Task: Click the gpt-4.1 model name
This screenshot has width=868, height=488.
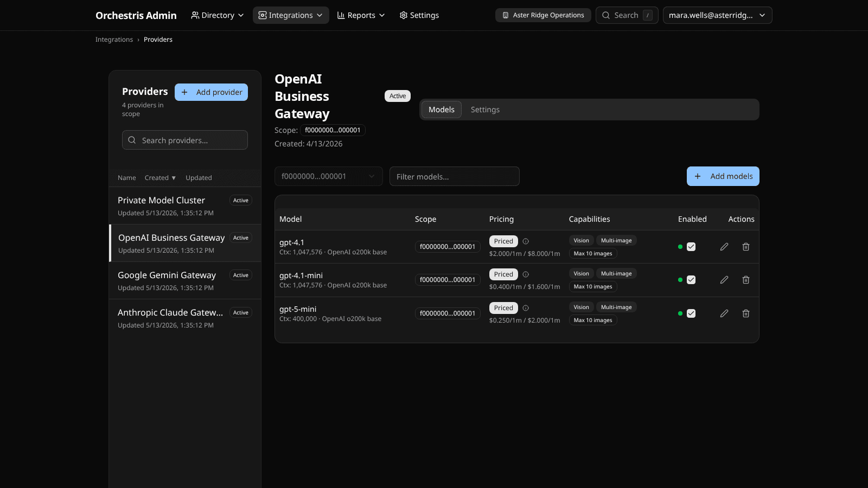Action: pyautogui.click(x=292, y=242)
